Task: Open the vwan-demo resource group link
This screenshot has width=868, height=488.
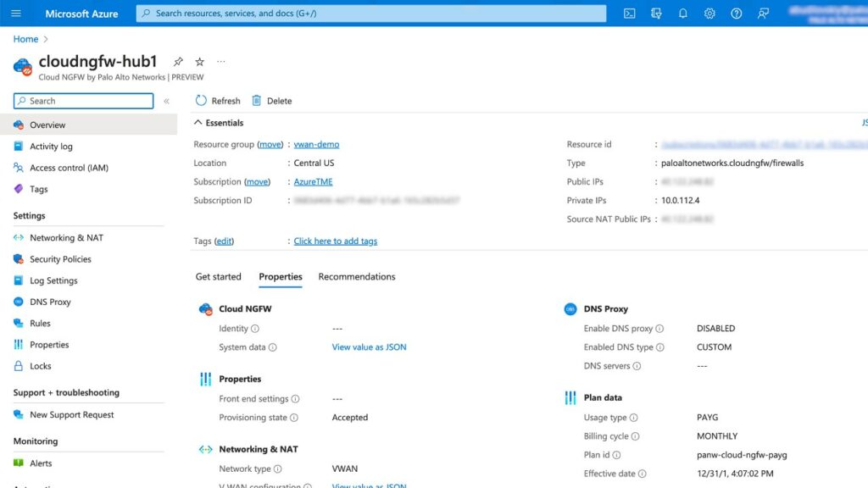Action: (316, 144)
